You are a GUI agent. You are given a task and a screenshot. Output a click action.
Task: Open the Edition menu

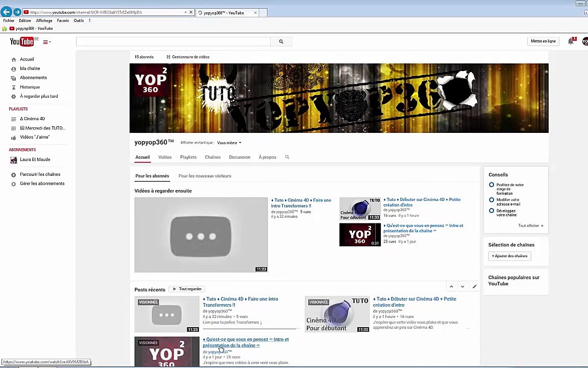pos(24,20)
